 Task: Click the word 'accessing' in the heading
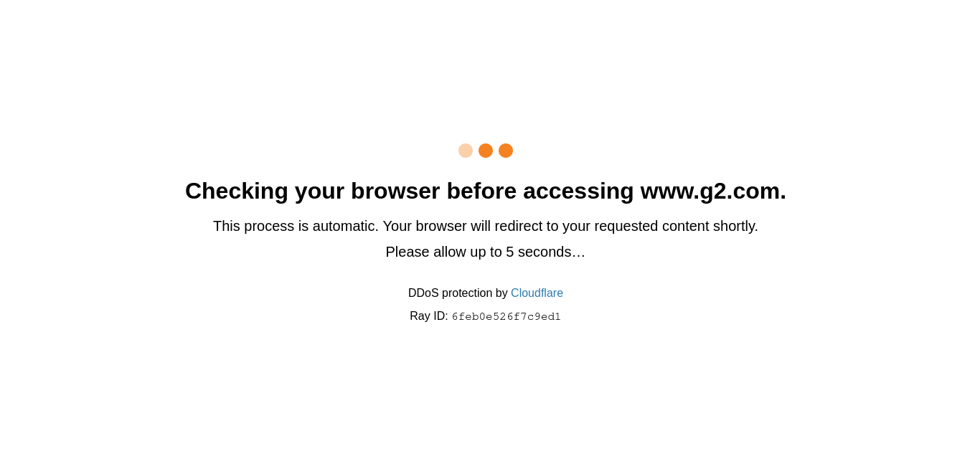point(578,191)
